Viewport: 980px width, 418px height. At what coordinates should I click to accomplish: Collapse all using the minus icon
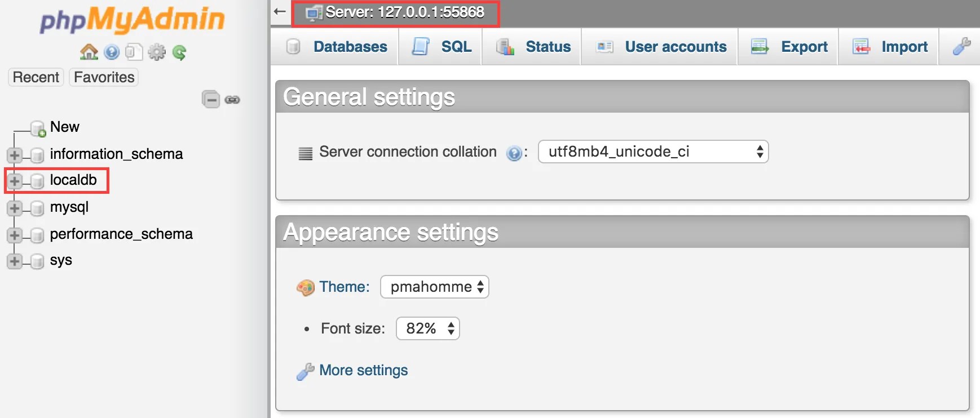pos(211,100)
